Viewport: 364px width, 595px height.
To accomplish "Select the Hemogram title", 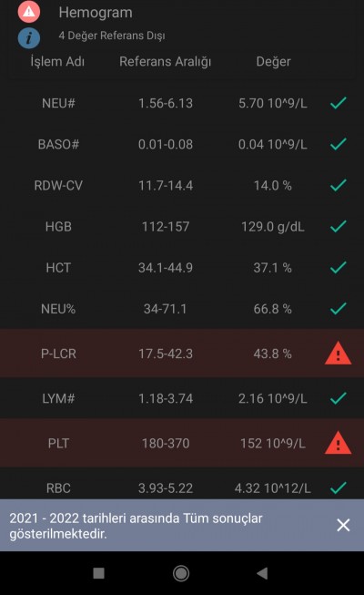I will (96, 13).
